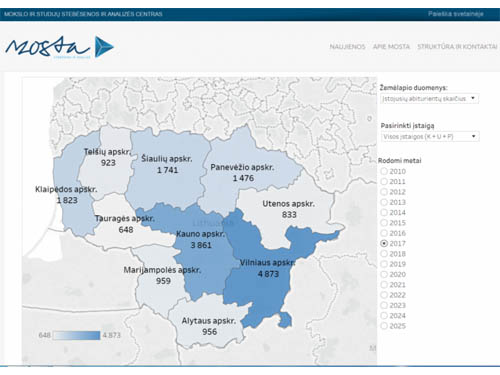500x375 pixels.
Task: Click the Paieška svetainėje search link
Action: tap(456, 14)
